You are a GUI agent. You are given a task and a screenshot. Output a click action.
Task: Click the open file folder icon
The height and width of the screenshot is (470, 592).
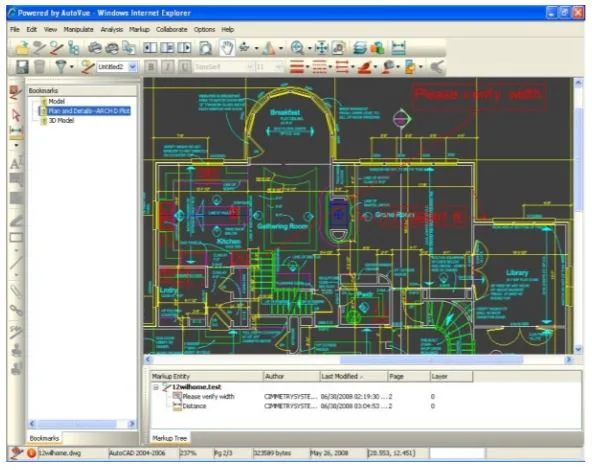point(22,48)
